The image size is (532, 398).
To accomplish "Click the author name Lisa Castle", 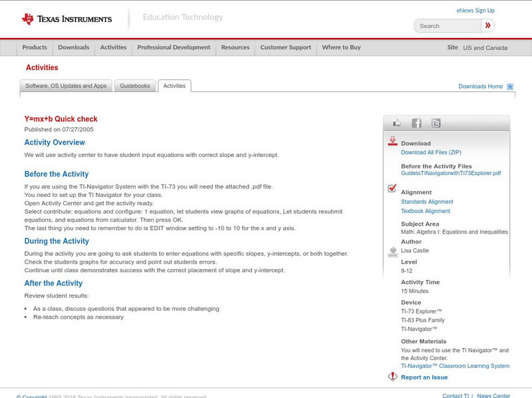I will 414,251.
